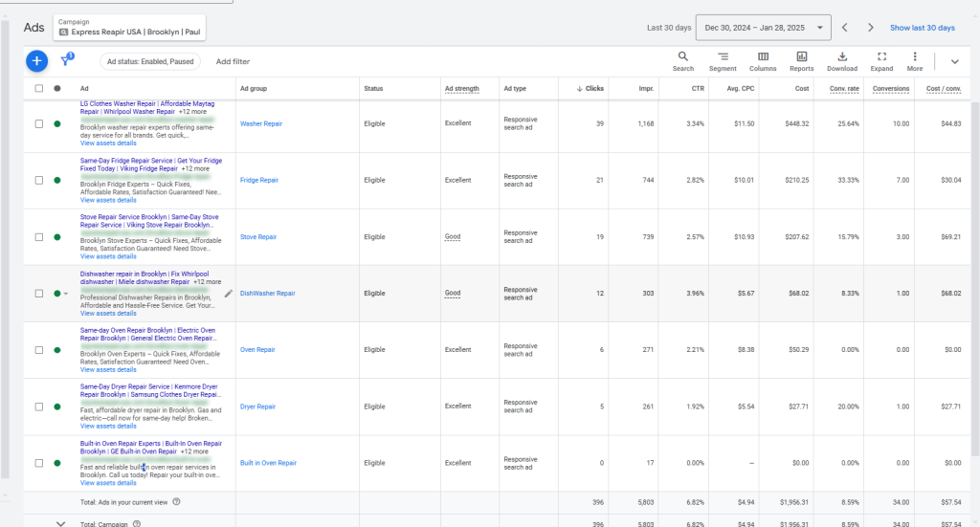Collapse the toolbar with the chevron arrow
This screenshot has width=980, height=527.
954,62
